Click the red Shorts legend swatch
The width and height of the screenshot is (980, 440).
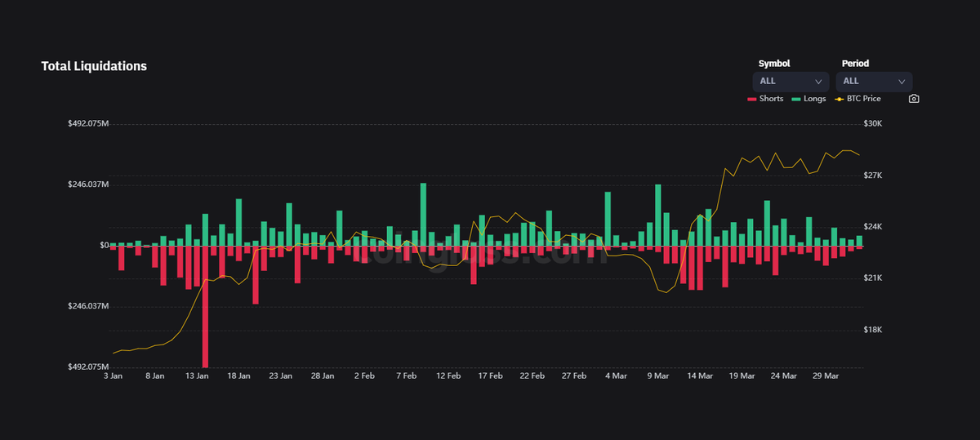click(x=752, y=99)
